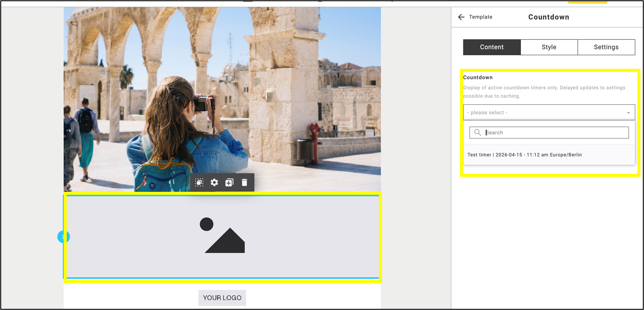Image resolution: width=644 pixels, height=310 pixels.
Task: Go back to Template via arrow
Action: point(461,17)
